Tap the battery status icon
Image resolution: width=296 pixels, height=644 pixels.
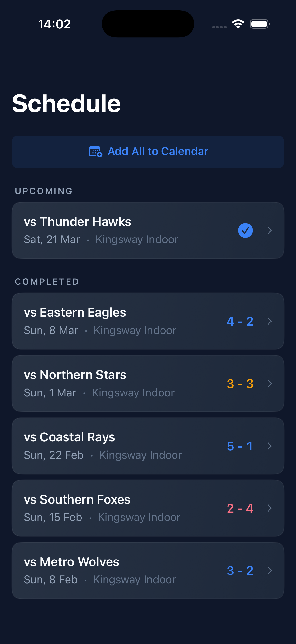coord(259,24)
